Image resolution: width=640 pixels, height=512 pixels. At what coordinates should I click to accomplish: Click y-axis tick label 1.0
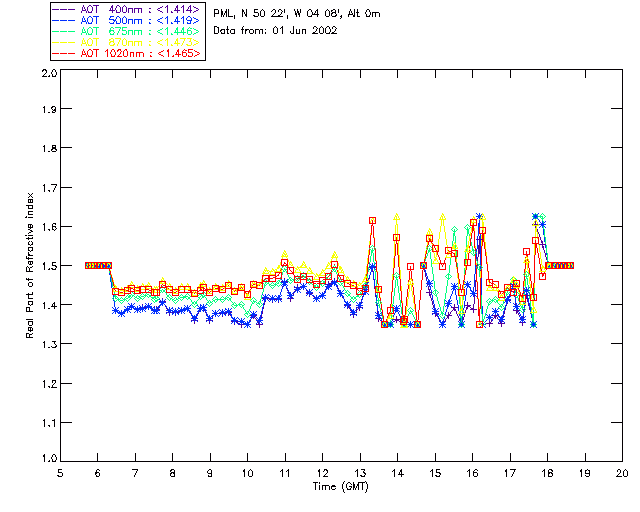[x=49, y=459]
